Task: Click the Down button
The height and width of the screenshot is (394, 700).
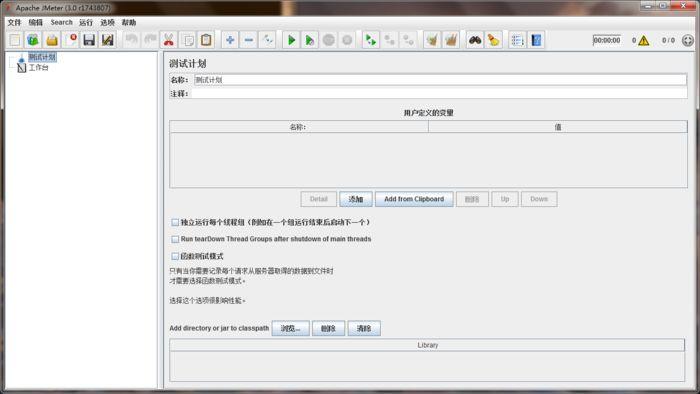Action: click(539, 199)
